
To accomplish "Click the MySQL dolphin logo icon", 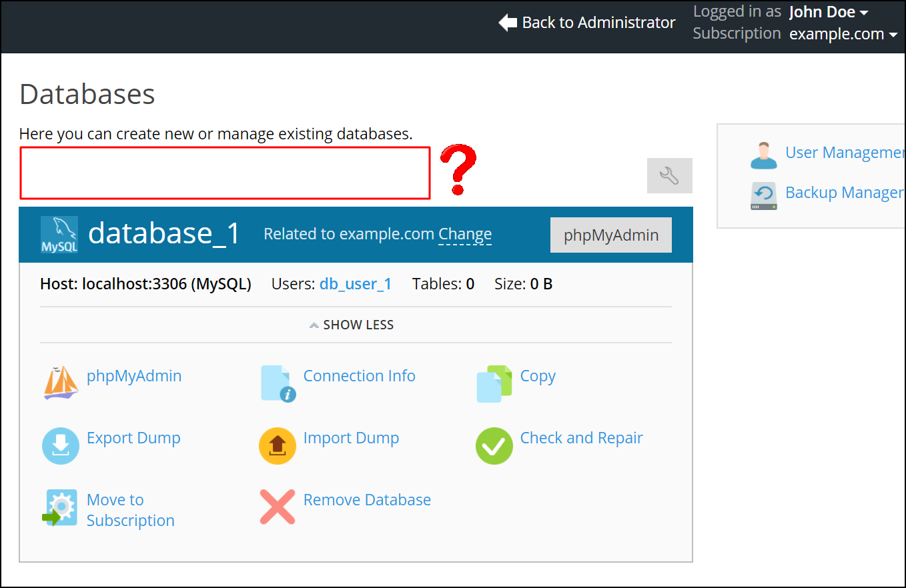I will [59, 234].
